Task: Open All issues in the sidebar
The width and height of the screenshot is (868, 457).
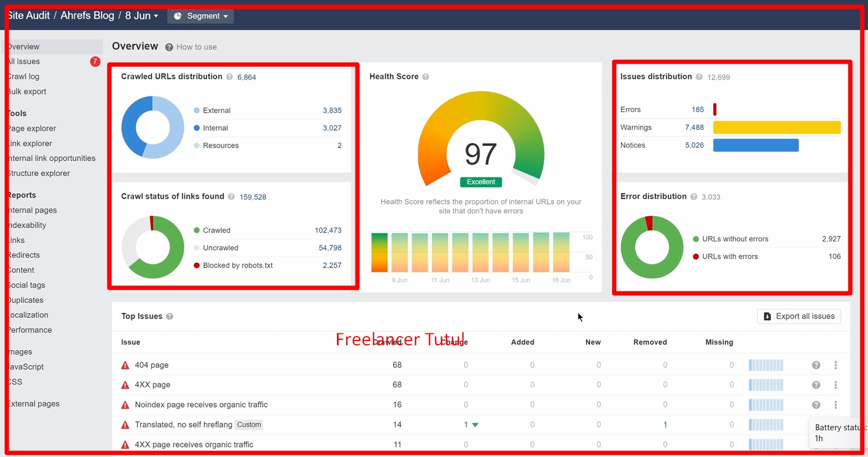Action: [x=24, y=62]
